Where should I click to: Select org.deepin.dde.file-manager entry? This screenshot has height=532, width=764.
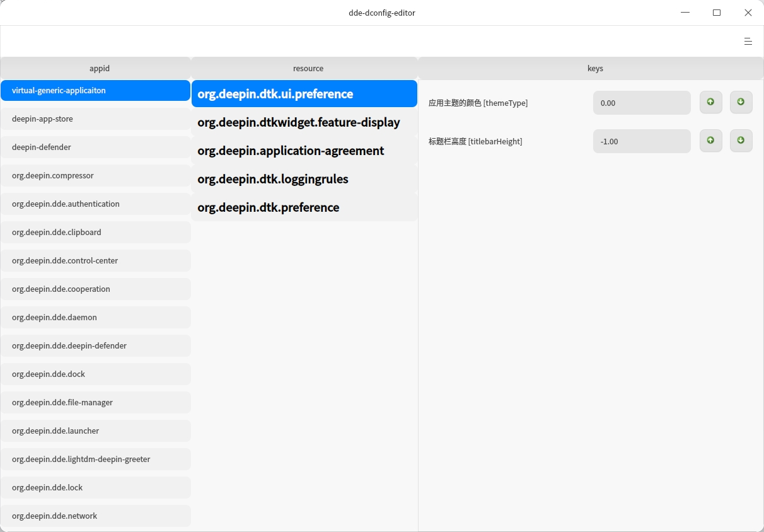click(x=95, y=403)
